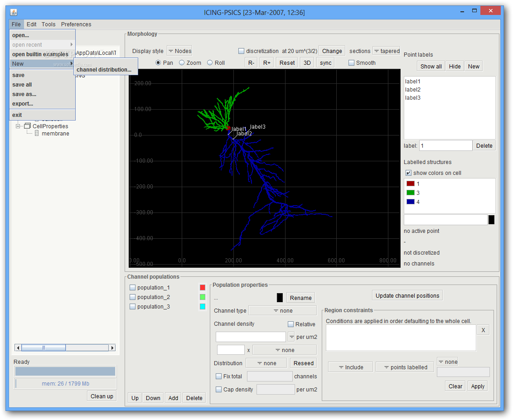Select the Roll radio button
Viewport: 513px width, 420px height.
tap(210, 63)
